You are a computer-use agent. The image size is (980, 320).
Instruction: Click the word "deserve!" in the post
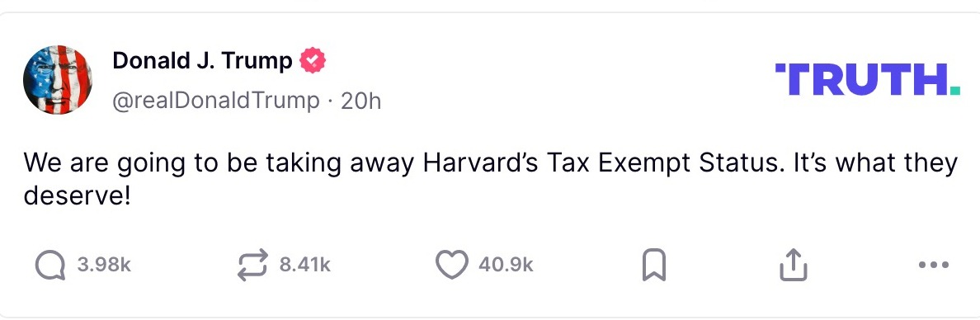tap(78, 197)
